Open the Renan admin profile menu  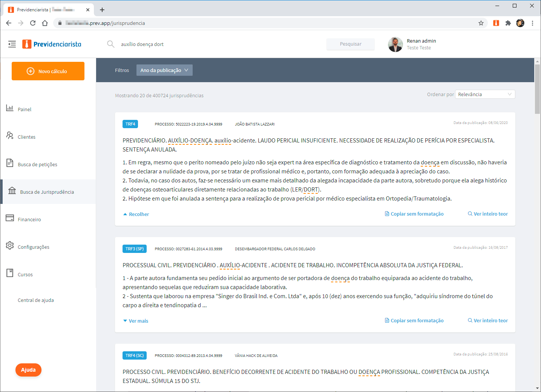click(x=411, y=44)
